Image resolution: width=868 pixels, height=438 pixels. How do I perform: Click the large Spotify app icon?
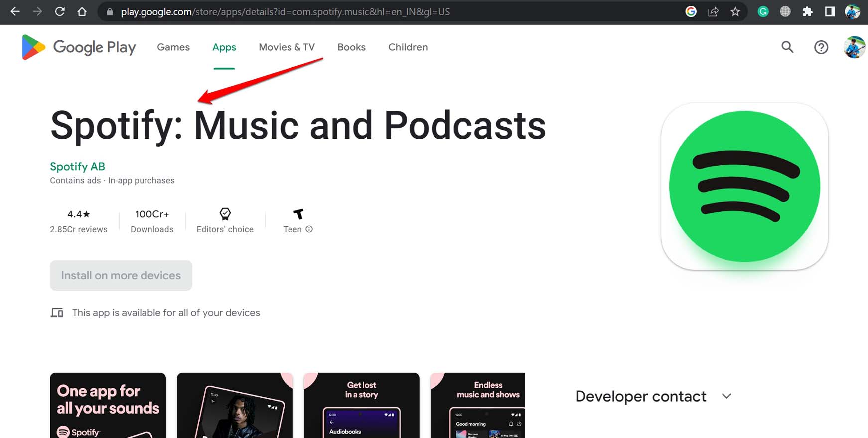(744, 186)
